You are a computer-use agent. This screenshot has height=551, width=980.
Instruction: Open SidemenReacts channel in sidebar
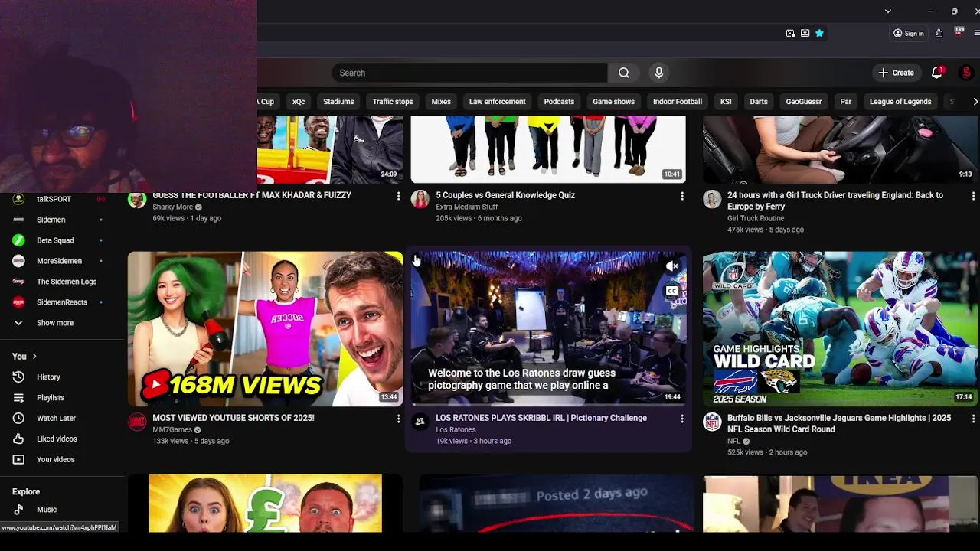[61, 302]
